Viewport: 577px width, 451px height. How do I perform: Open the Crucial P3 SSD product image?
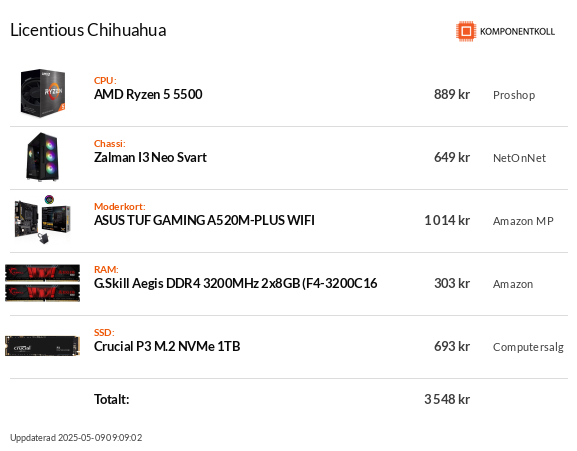tap(42, 346)
